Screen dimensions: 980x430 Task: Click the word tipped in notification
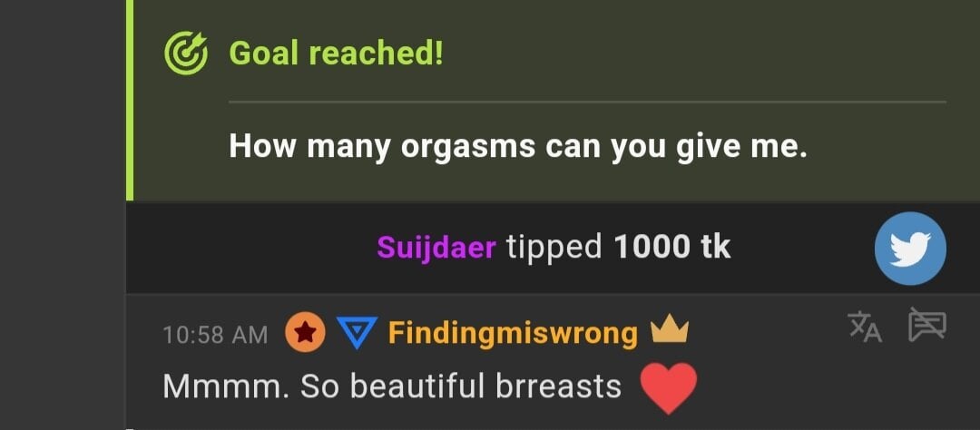pos(554,249)
